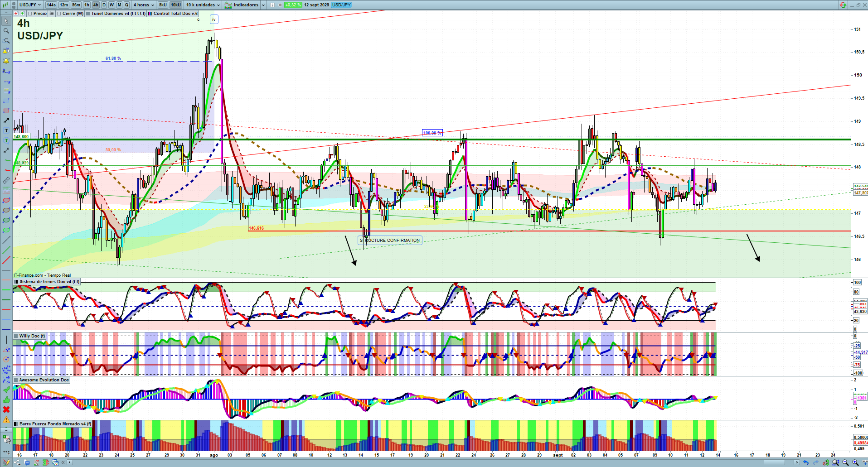The image size is (868, 467).
Task: Select the red ellipse drawing tool
Action: point(6,200)
